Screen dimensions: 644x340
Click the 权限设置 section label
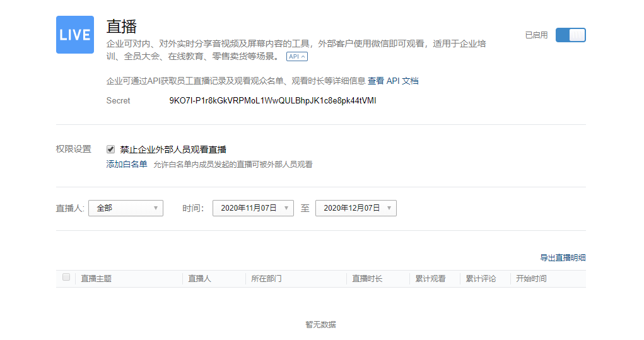click(74, 149)
